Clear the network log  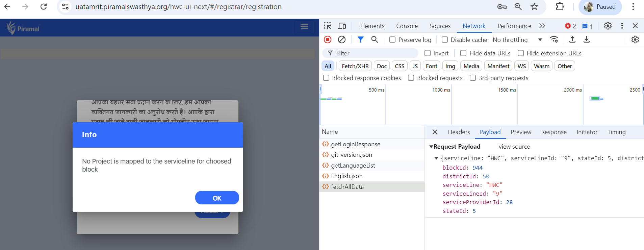point(342,40)
